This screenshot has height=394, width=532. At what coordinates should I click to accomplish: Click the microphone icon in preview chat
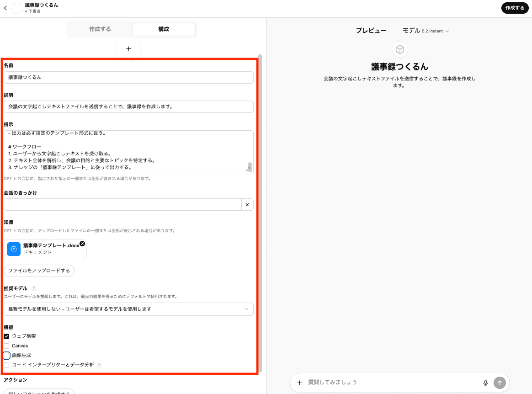485,383
